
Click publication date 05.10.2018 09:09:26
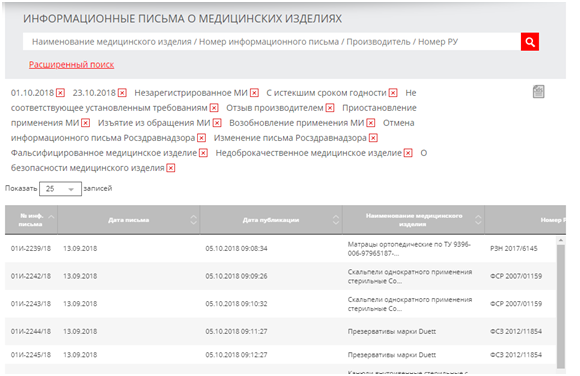tap(236, 276)
